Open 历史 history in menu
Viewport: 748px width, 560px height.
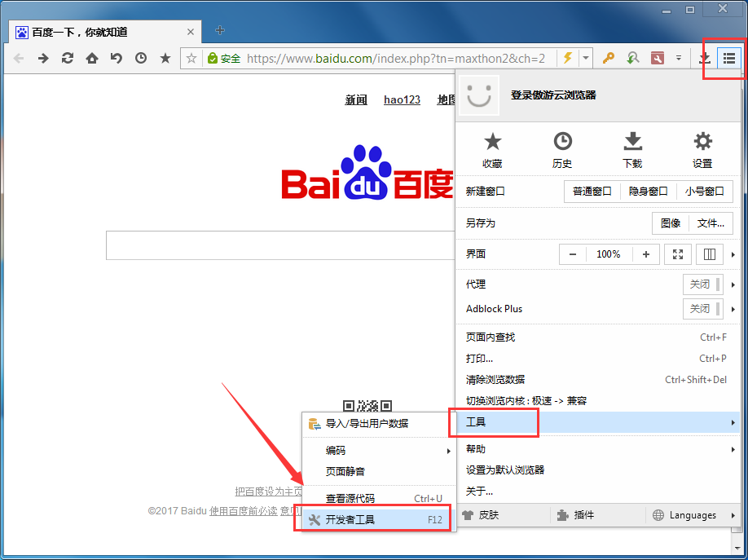click(562, 151)
